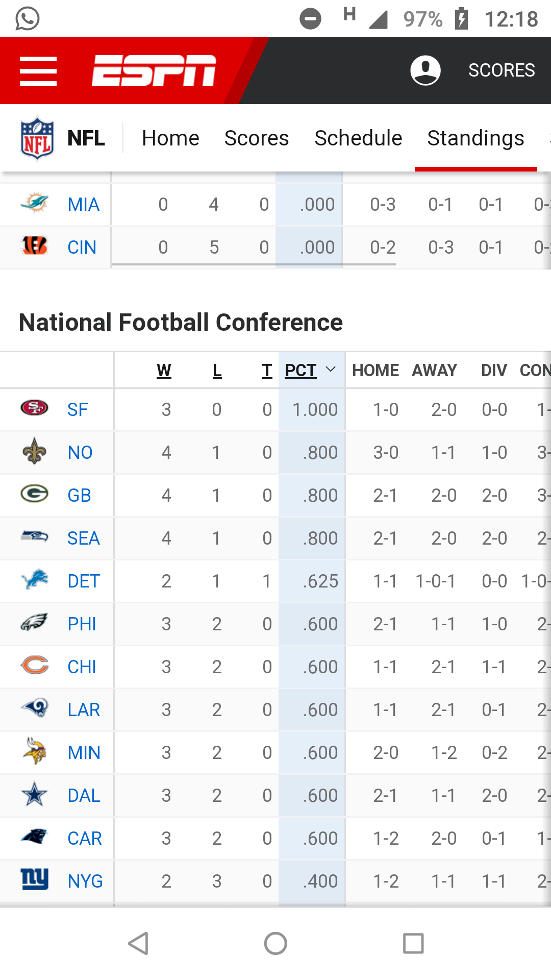Switch to the Scores tab
Viewport: 551px width, 980px height.
[257, 138]
